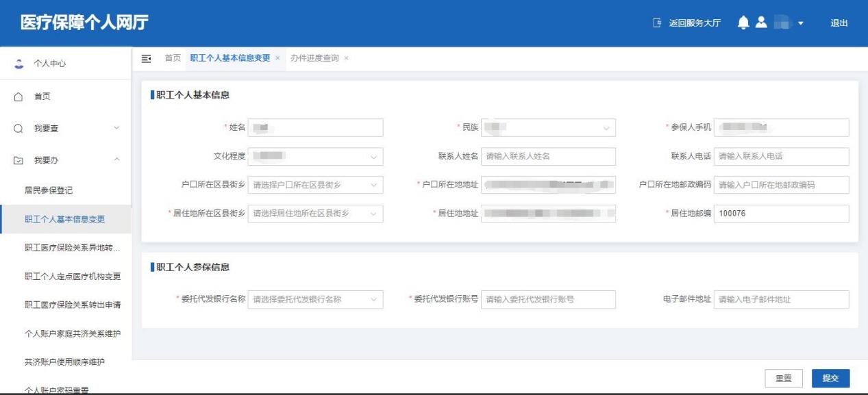Switch to the 办件进度查询 tab
The image size is (868, 395).
click(x=314, y=58)
